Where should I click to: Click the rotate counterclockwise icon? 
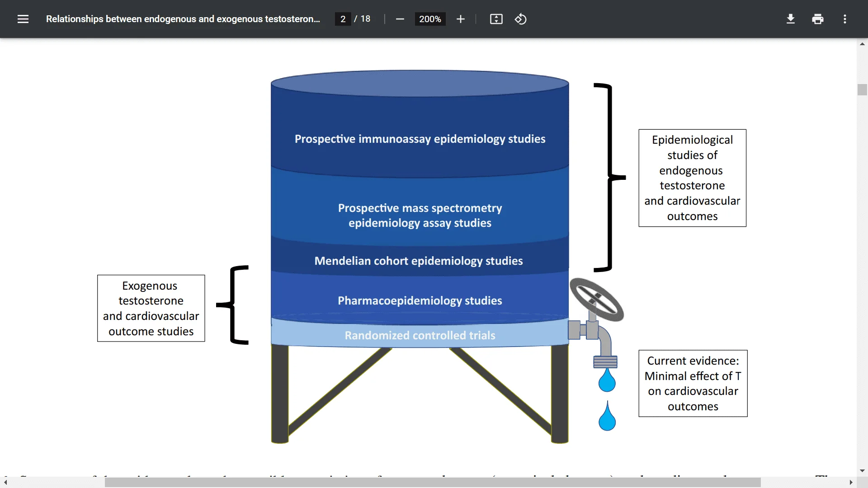coord(520,19)
